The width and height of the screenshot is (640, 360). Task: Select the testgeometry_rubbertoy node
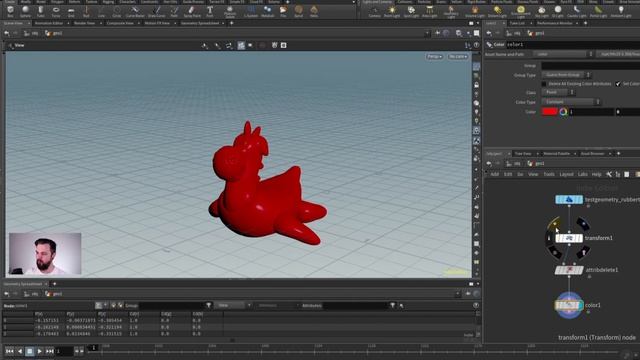tap(569, 200)
